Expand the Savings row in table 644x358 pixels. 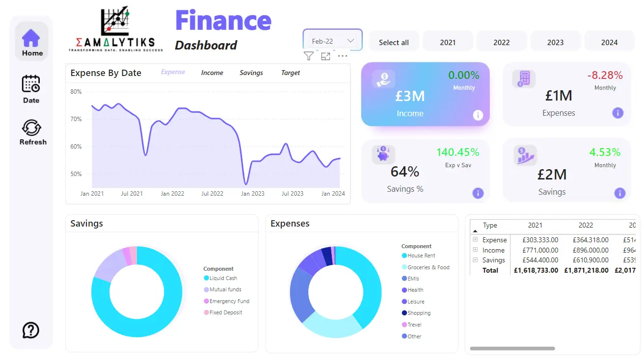475,260
